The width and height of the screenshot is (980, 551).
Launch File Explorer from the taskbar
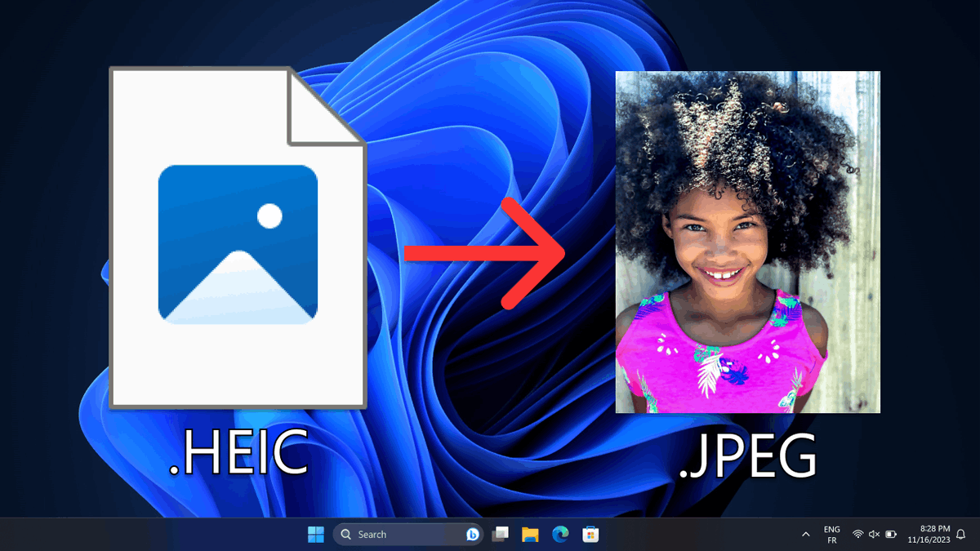(x=530, y=535)
